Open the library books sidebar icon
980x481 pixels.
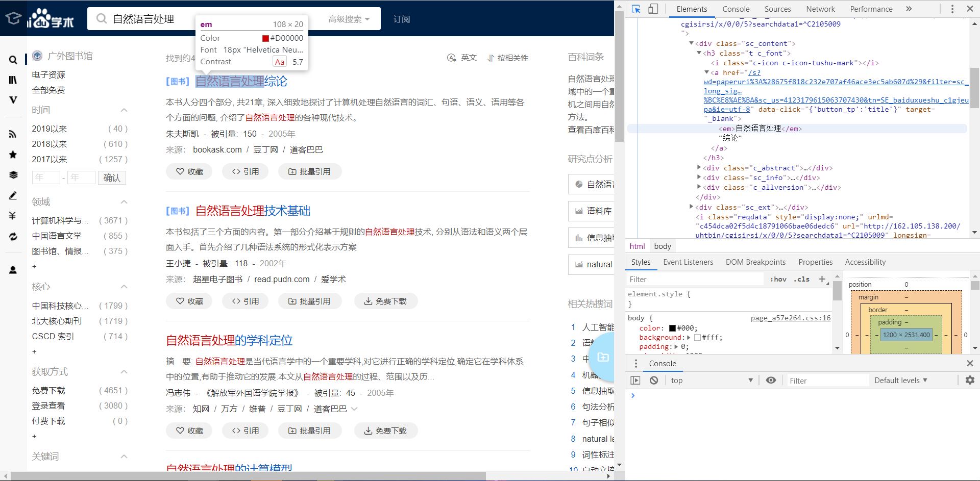[x=13, y=80]
